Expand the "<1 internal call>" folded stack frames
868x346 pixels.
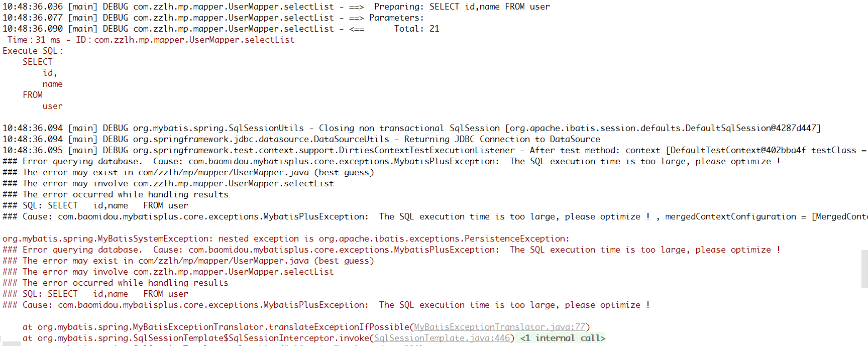(563, 338)
